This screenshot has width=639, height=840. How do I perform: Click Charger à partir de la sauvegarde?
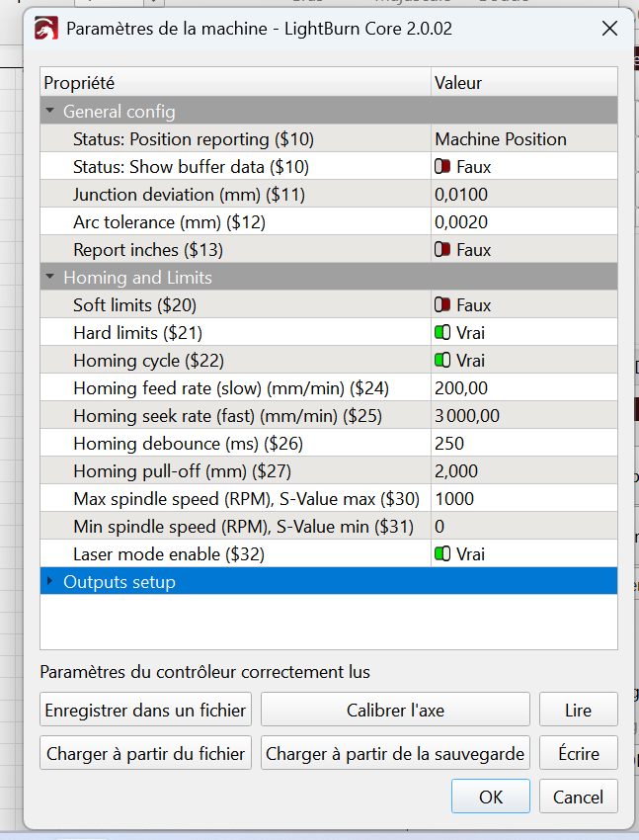click(x=395, y=753)
